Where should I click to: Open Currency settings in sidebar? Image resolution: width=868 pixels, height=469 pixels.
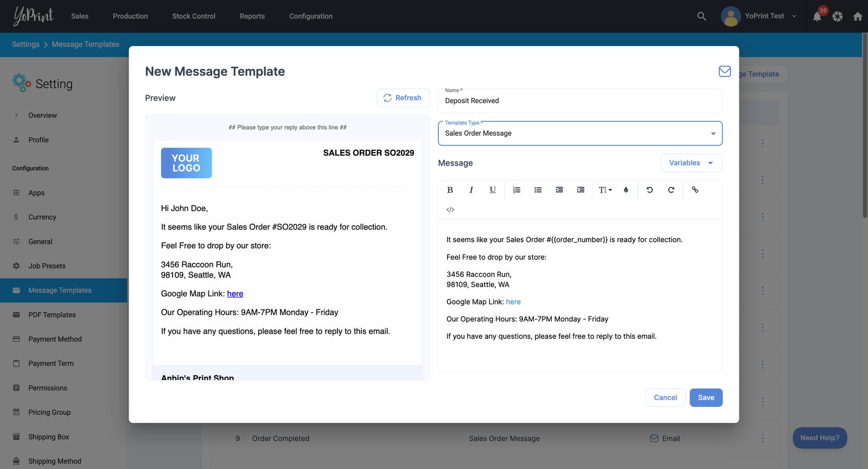tap(42, 217)
